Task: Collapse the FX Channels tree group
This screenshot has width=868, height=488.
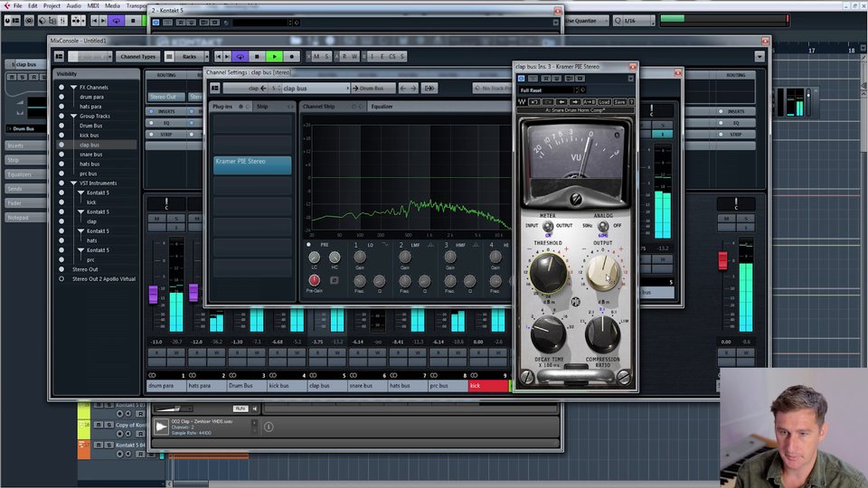Action: (x=73, y=88)
